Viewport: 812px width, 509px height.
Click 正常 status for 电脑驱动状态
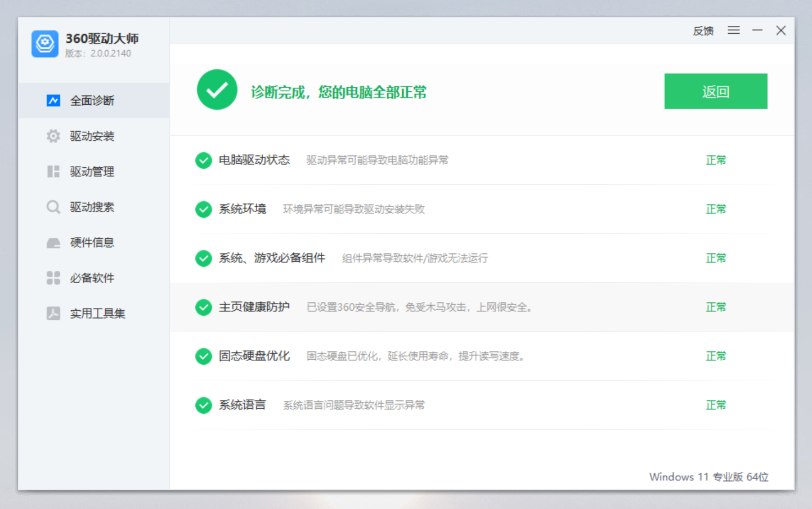click(x=716, y=160)
